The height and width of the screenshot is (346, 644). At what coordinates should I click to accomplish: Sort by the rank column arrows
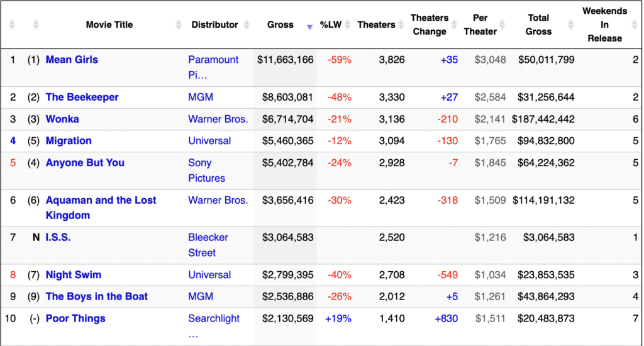click(x=12, y=25)
